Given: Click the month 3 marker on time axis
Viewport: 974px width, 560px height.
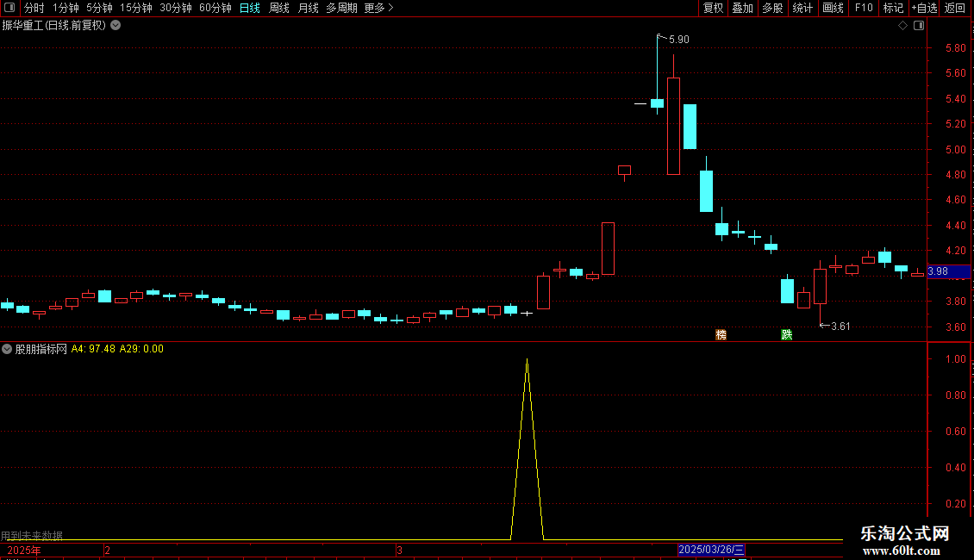Looking at the screenshot, I should click(399, 551).
